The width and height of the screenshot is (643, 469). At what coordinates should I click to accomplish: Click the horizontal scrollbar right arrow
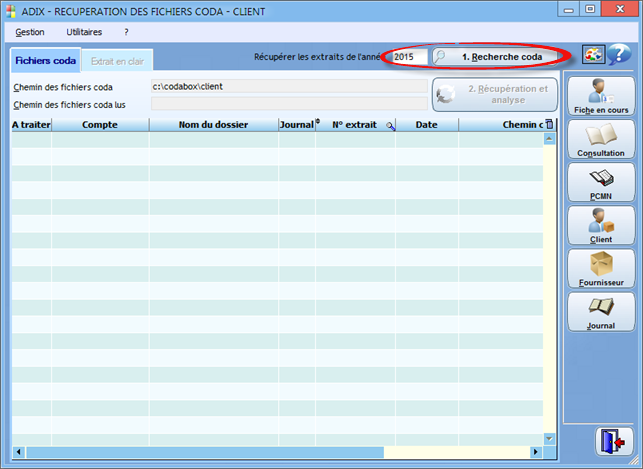[536, 450]
